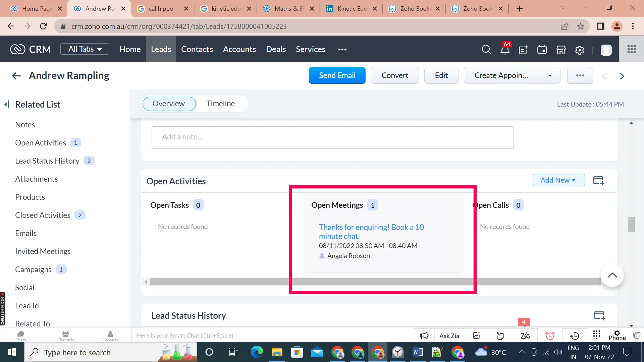
Task: Open the reminders alarm icon
Action: click(x=550, y=335)
